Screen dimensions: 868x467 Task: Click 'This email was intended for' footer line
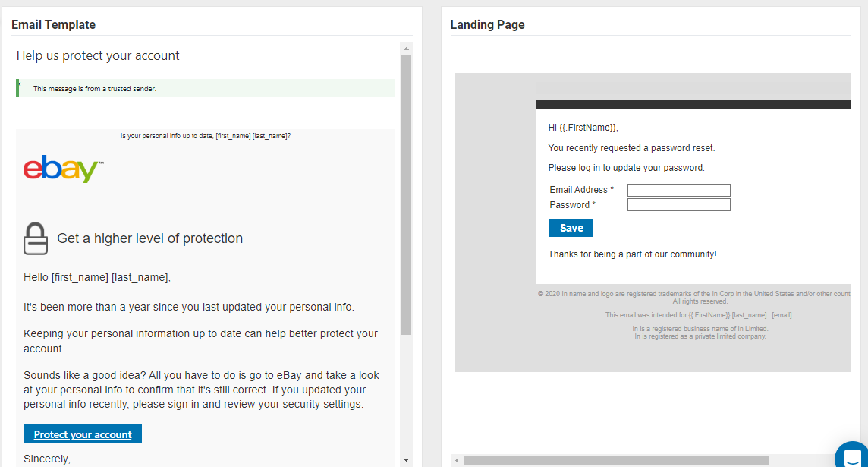click(x=699, y=314)
